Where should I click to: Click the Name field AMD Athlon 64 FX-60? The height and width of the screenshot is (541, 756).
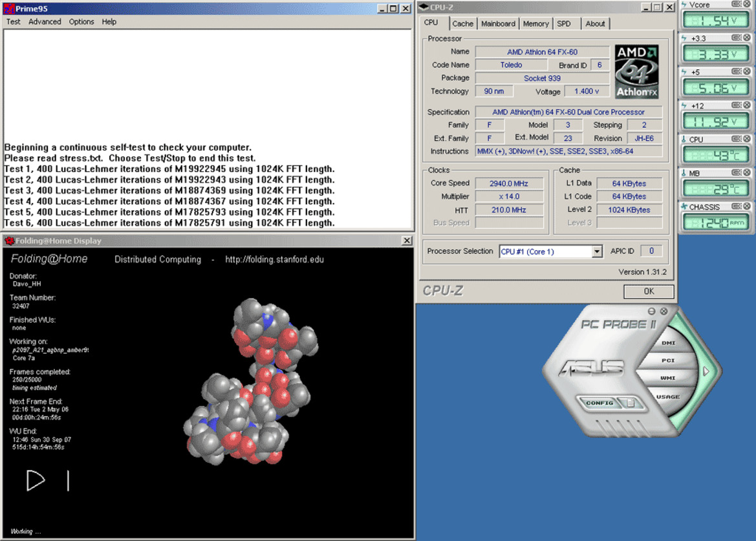coord(542,52)
